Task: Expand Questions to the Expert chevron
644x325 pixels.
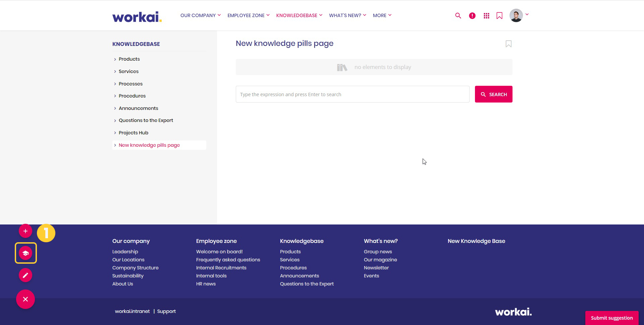Action: [x=115, y=121]
